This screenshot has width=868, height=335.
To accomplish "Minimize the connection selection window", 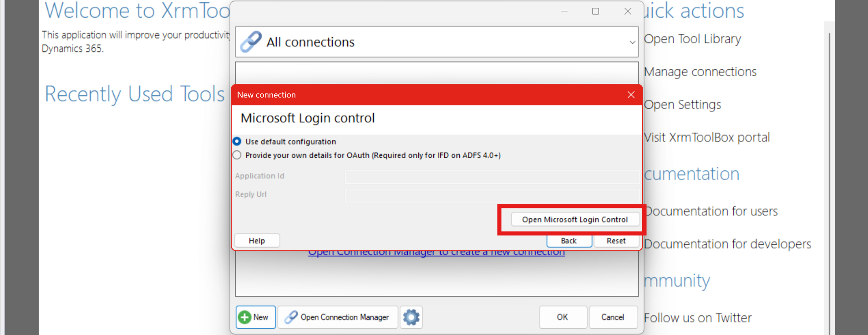I will click(x=564, y=11).
